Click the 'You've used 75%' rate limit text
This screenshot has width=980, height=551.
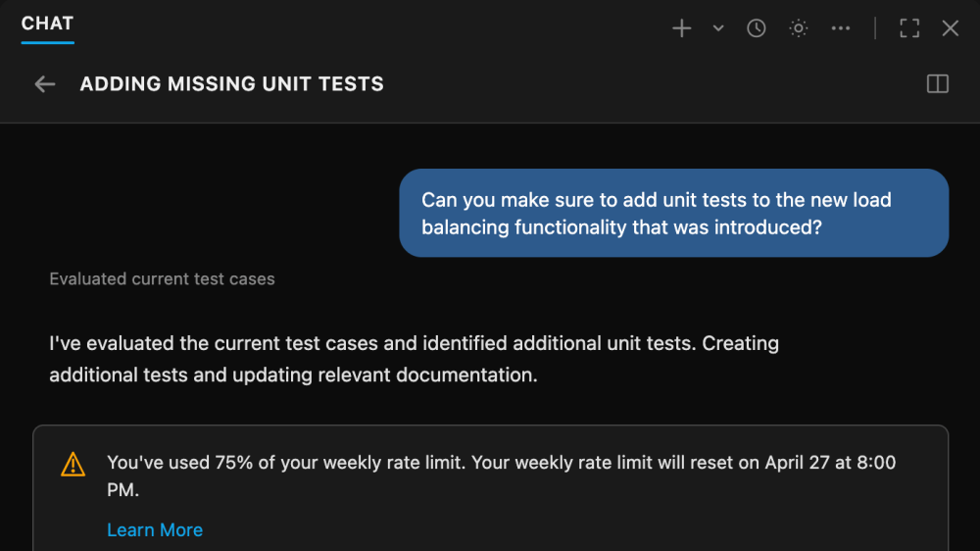[x=500, y=463]
